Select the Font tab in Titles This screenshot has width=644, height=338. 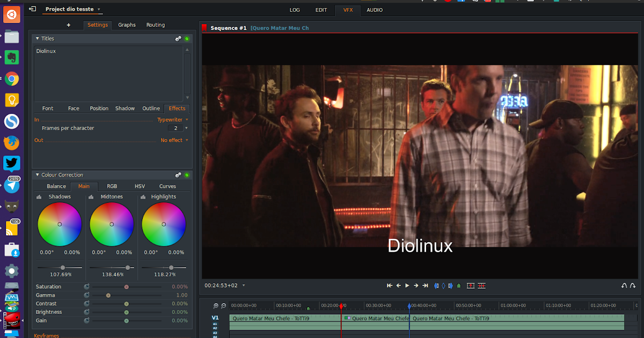(48, 108)
